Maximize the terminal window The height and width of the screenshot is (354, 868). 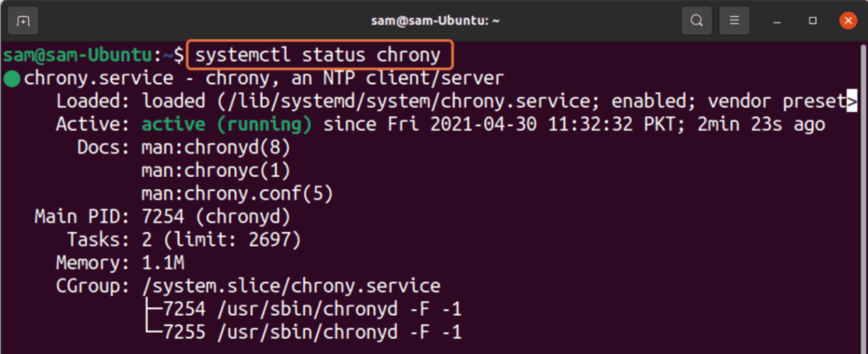tap(813, 21)
